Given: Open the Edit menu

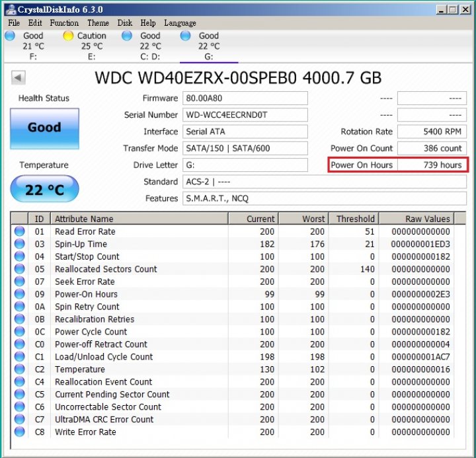Looking at the screenshot, I should coord(35,22).
